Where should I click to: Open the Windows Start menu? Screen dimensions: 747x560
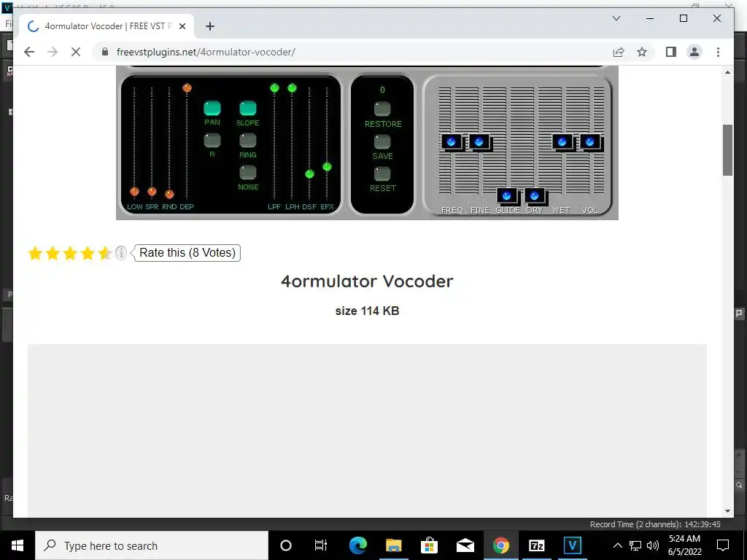18,545
